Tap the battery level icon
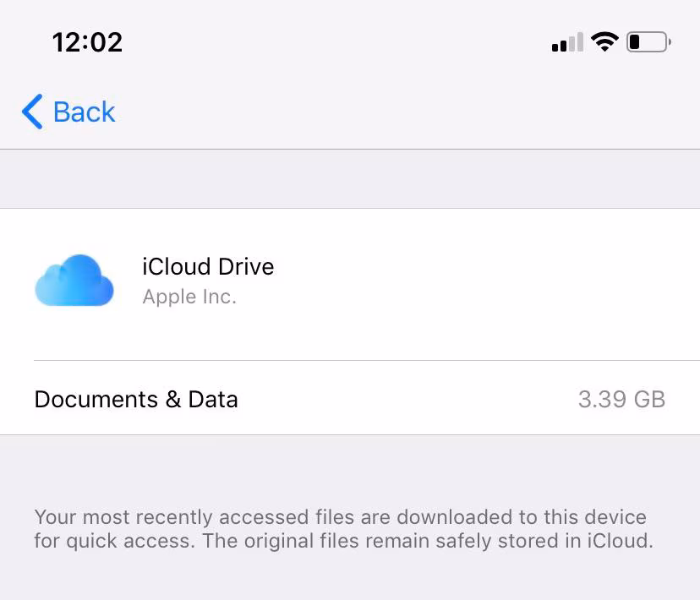This screenshot has width=700, height=600. 648,41
